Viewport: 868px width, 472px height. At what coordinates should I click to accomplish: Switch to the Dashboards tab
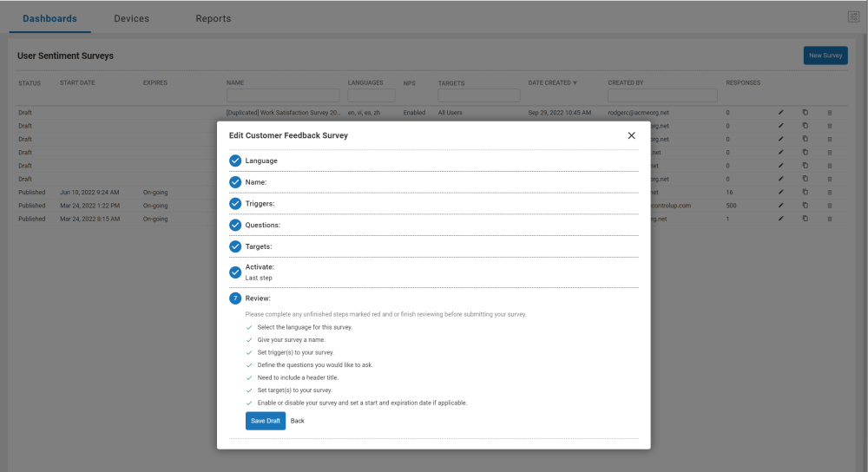(x=49, y=18)
